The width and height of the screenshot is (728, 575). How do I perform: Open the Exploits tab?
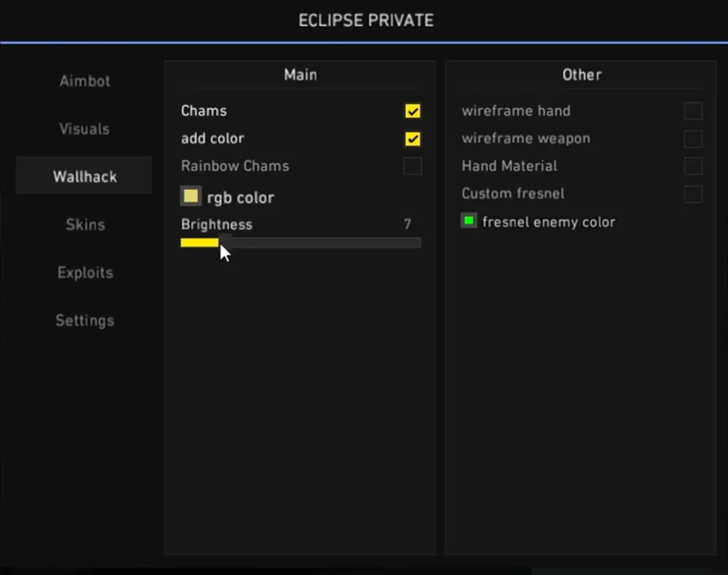tap(84, 273)
